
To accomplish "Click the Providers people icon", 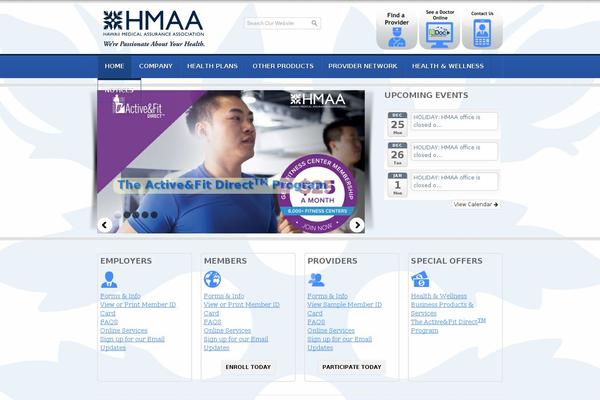I will [316, 279].
